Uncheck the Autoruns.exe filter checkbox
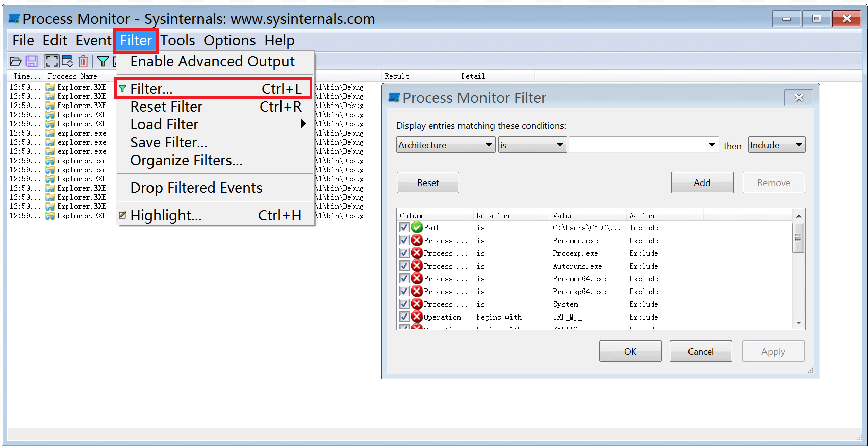 (x=404, y=266)
